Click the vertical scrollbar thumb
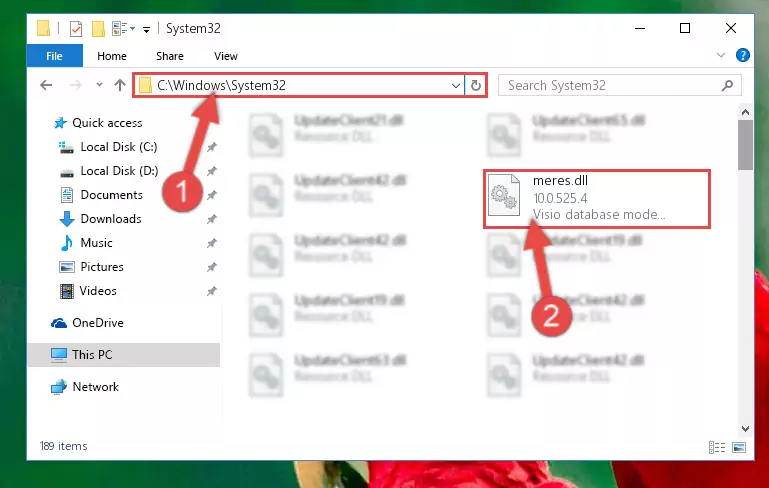Image resolution: width=769 pixels, height=488 pixels. (745, 145)
